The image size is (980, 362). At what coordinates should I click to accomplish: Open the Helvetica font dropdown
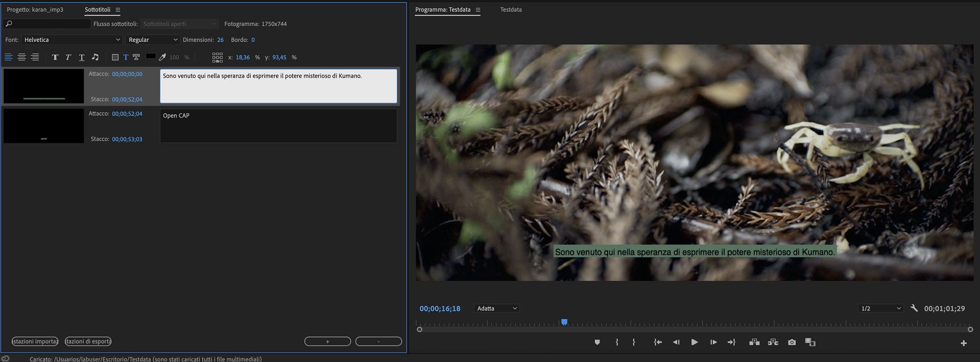pyautogui.click(x=72, y=40)
